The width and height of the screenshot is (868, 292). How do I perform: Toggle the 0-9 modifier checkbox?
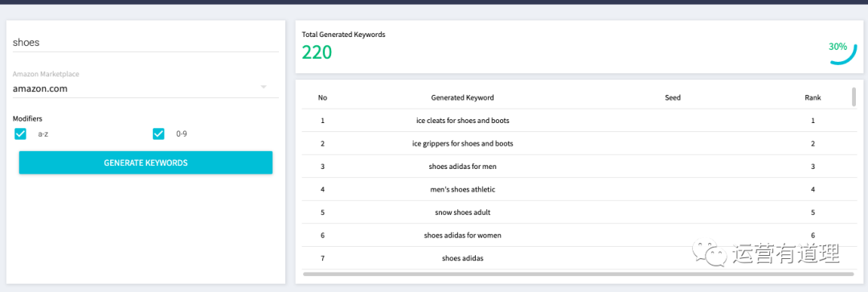point(159,134)
